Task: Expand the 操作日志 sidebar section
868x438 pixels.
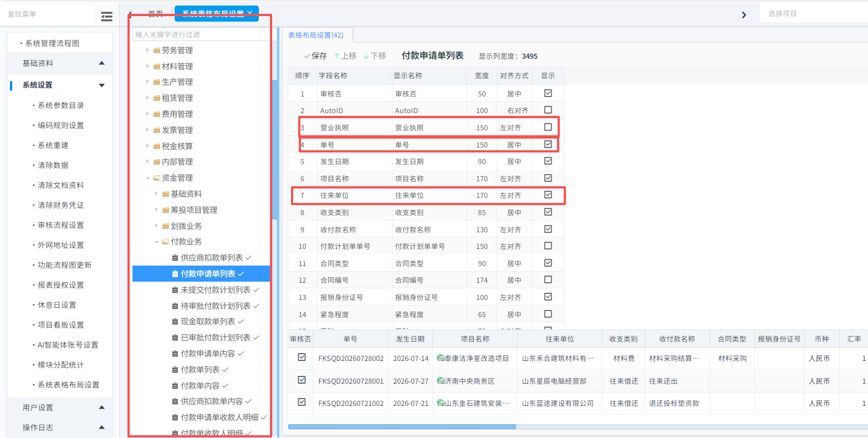Action: coord(101,427)
